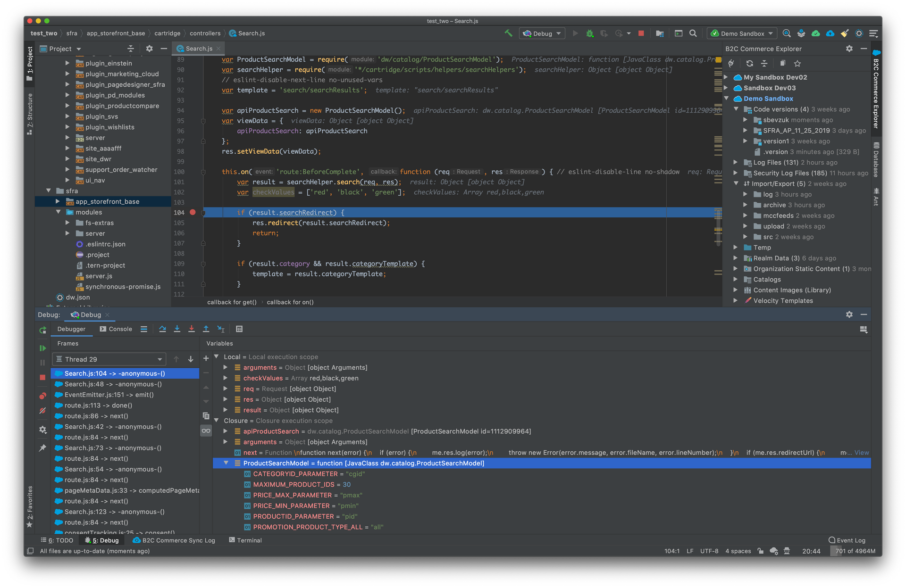The width and height of the screenshot is (906, 588).
Task: Select Search.js:48 anonymous stack frame
Action: point(113,384)
